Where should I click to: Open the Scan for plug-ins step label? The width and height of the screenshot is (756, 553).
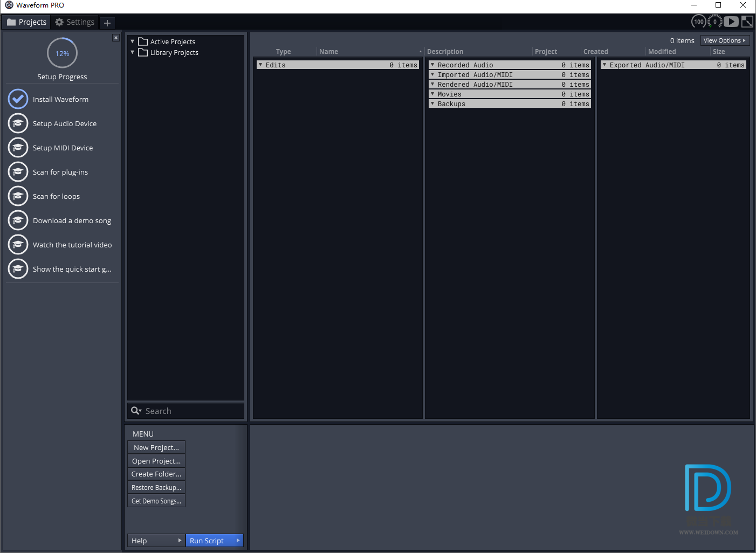click(x=60, y=172)
